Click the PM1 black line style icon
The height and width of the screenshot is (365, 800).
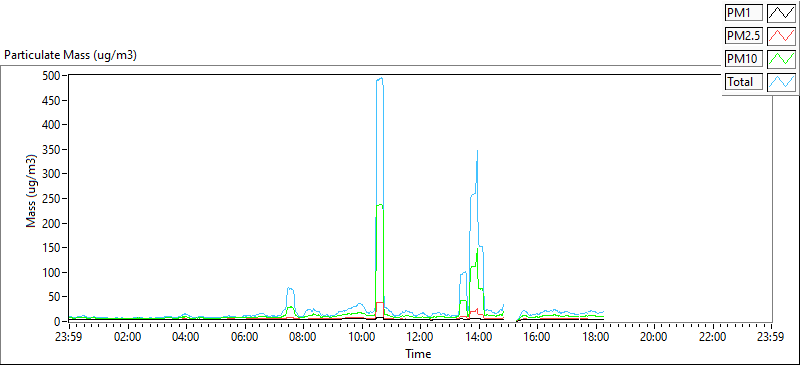(x=782, y=12)
